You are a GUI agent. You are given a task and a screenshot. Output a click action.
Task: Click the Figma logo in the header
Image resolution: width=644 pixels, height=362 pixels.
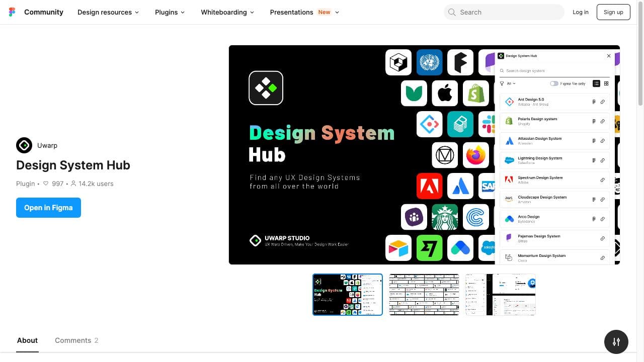12,12
